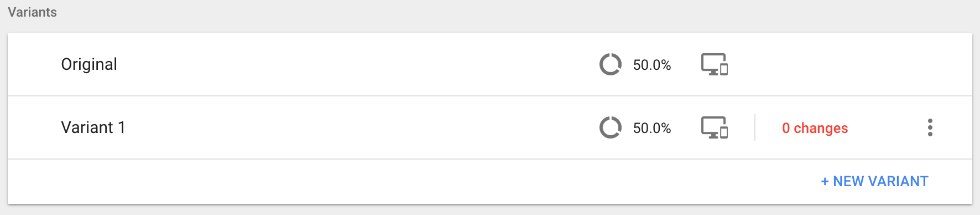Click the plus sign in NEW VARIANT

tap(825, 182)
